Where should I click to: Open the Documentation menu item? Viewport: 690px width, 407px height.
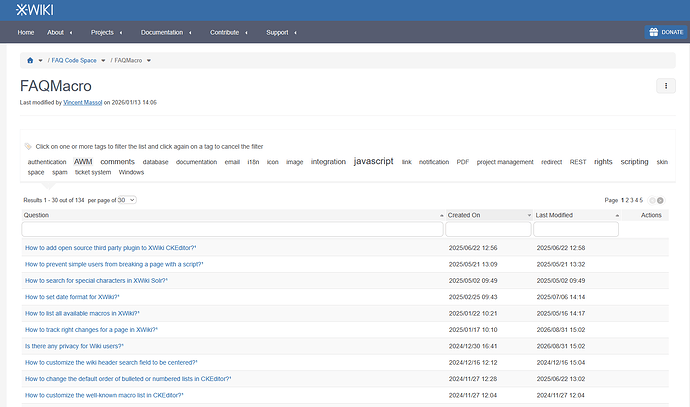click(x=161, y=32)
